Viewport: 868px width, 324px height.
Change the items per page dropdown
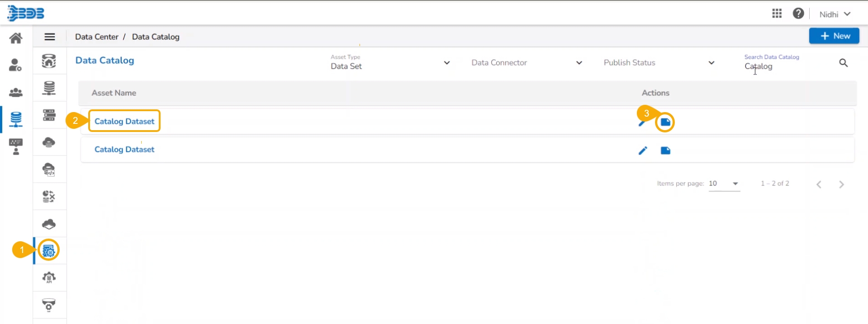point(724,183)
